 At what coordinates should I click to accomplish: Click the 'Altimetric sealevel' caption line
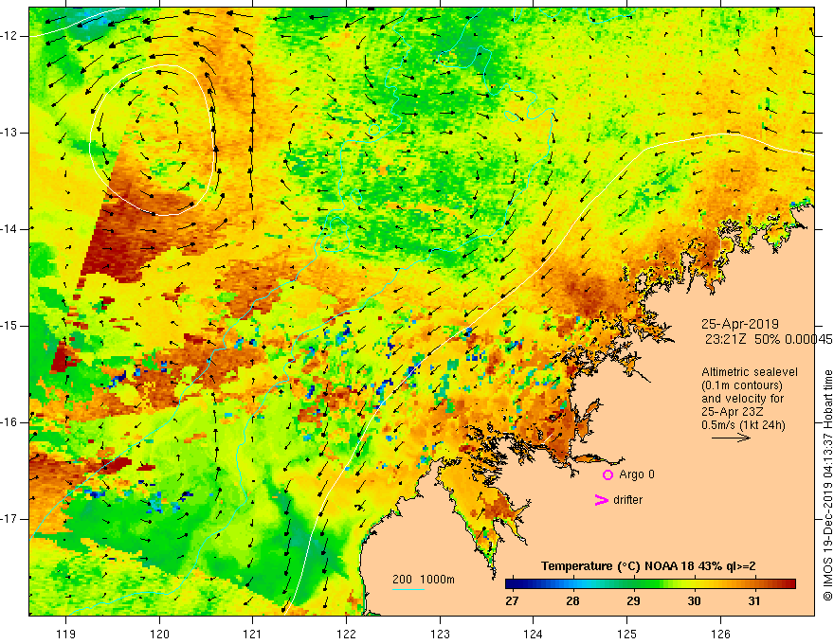(x=750, y=372)
